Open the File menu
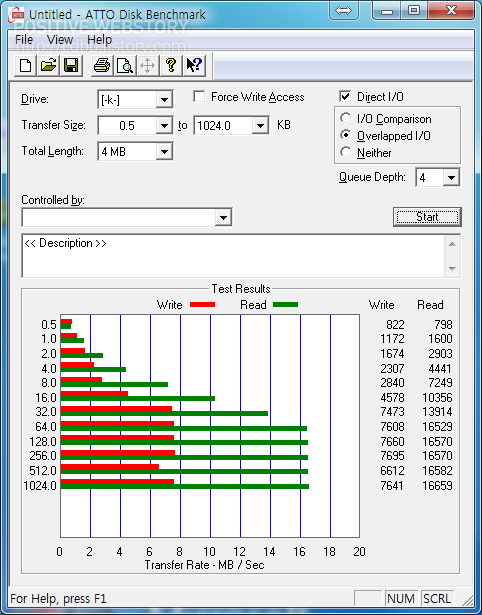The height and width of the screenshot is (615, 482). [24, 40]
